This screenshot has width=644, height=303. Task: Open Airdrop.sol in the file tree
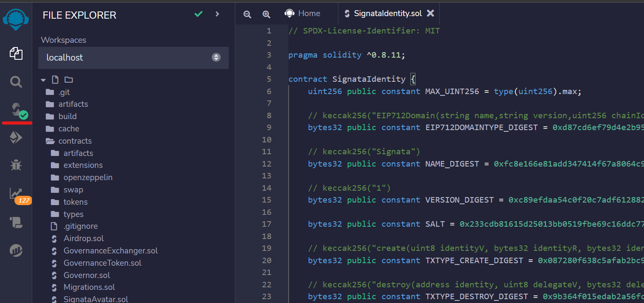tap(84, 239)
